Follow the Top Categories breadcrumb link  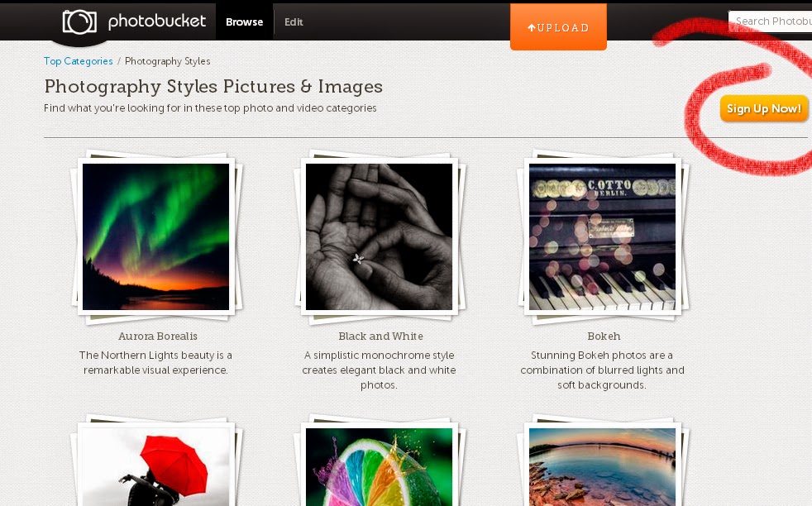tap(79, 61)
